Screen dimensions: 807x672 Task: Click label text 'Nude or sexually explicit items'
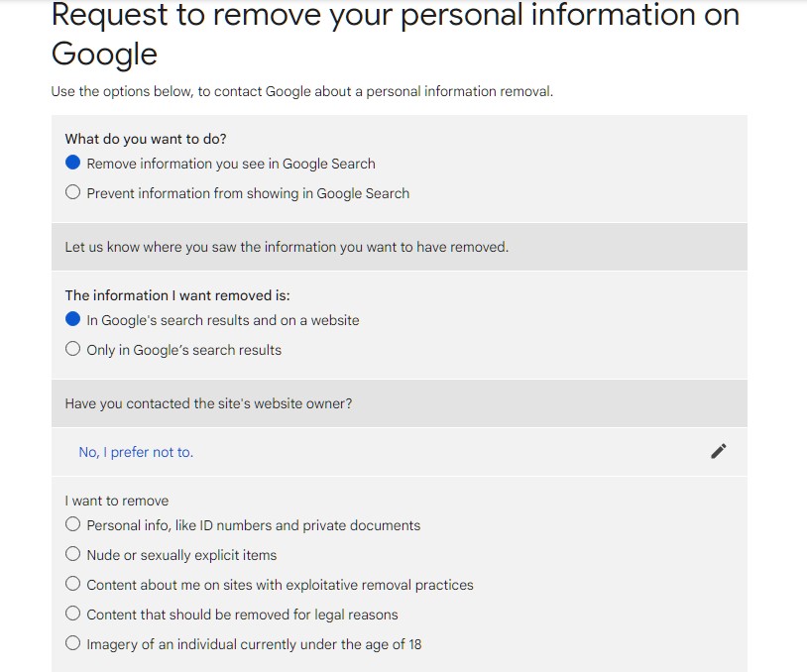tap(181, 555)
